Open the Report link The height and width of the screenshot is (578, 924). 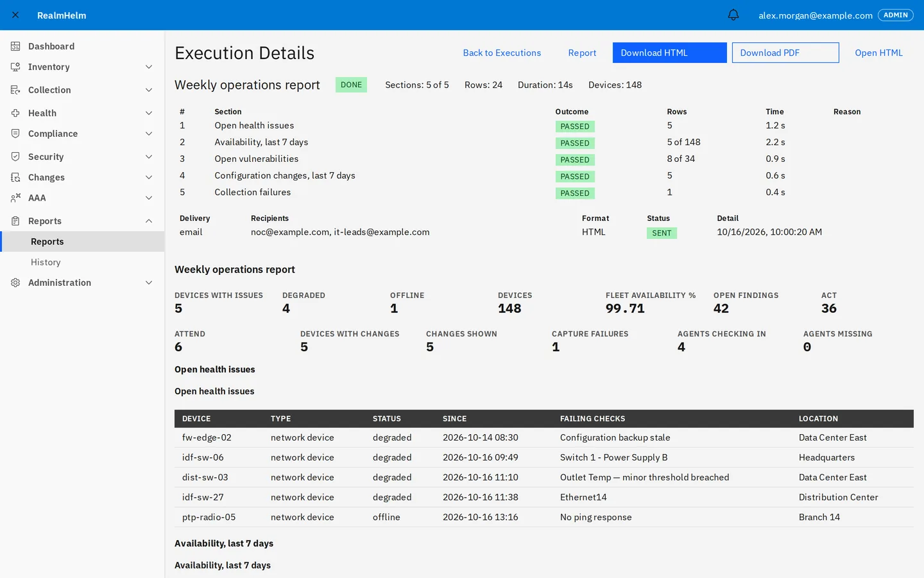point(582,53)
